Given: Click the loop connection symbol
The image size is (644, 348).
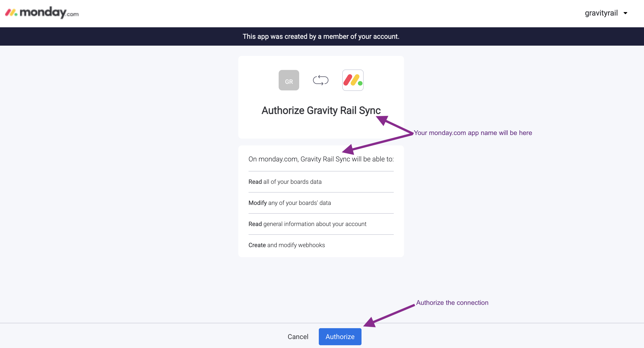Looking at the screenshot, I should click(x=321, y=80).
